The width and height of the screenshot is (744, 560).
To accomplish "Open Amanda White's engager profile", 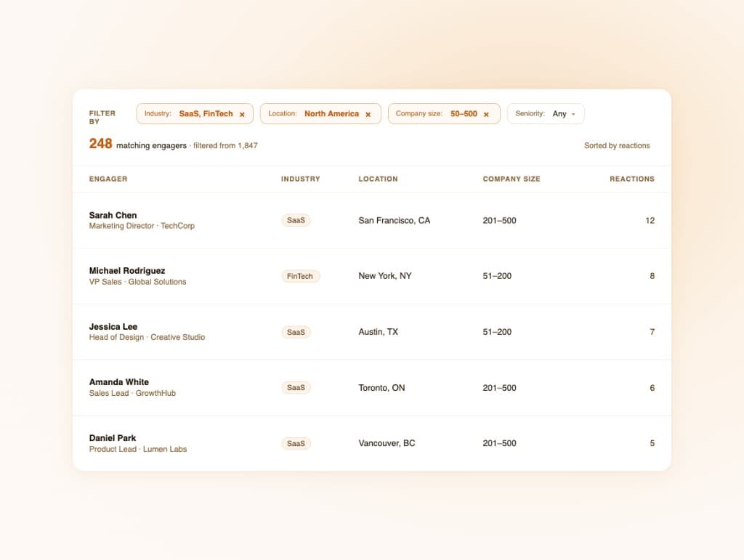I will click(119, 382).
